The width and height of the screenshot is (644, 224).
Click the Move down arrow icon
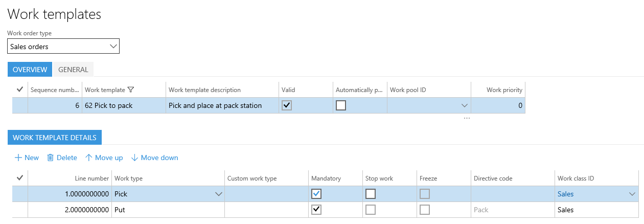tap(134, 158)
